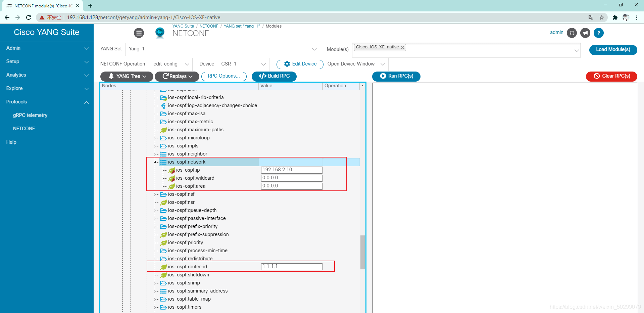Open NETCONF sidebar menu item

pos(24,129)
